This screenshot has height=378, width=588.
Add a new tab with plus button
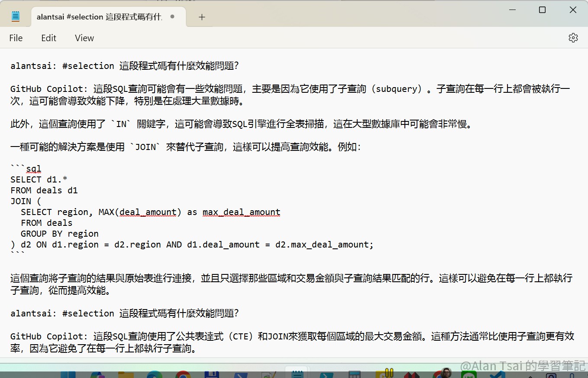click(x=202, y=17)
